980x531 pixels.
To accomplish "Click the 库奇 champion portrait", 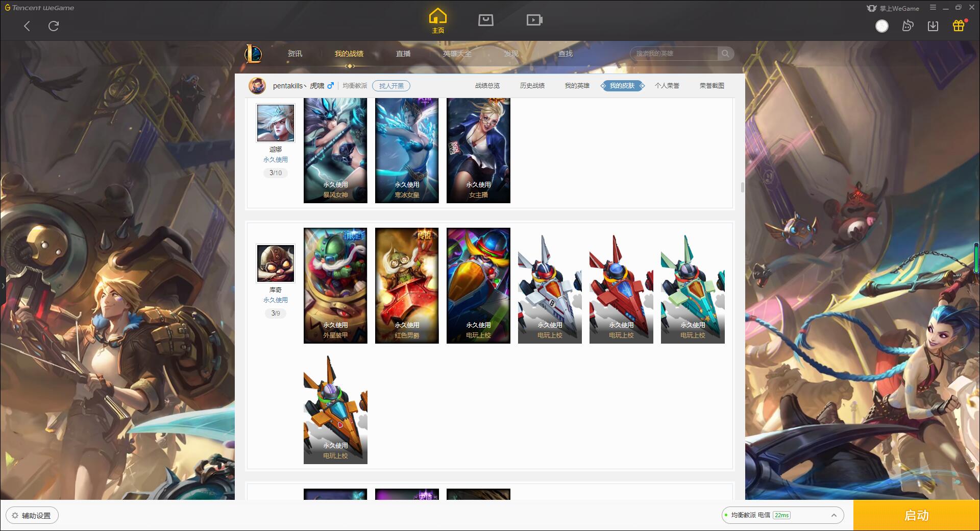I will tap(276, 263).
